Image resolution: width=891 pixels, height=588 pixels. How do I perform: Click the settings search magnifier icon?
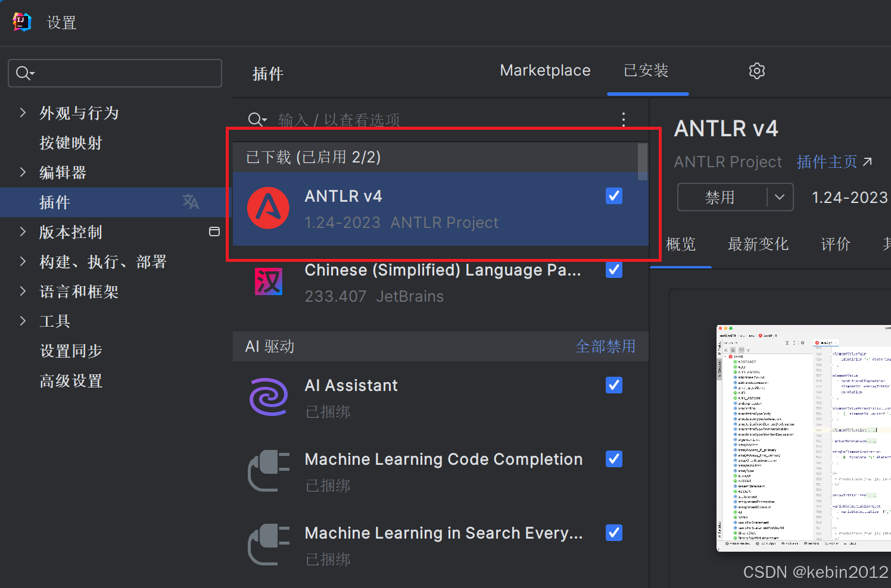point(24,73)
